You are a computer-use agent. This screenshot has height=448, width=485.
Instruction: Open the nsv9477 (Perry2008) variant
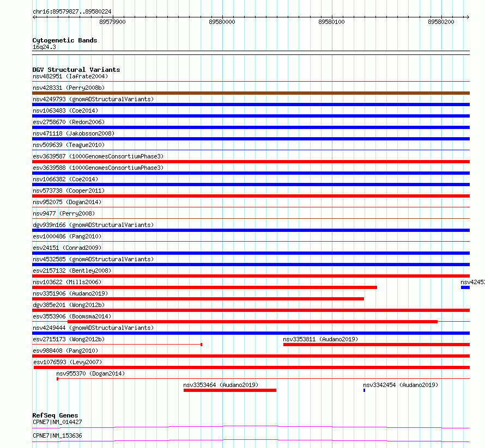tap(64, 213)
